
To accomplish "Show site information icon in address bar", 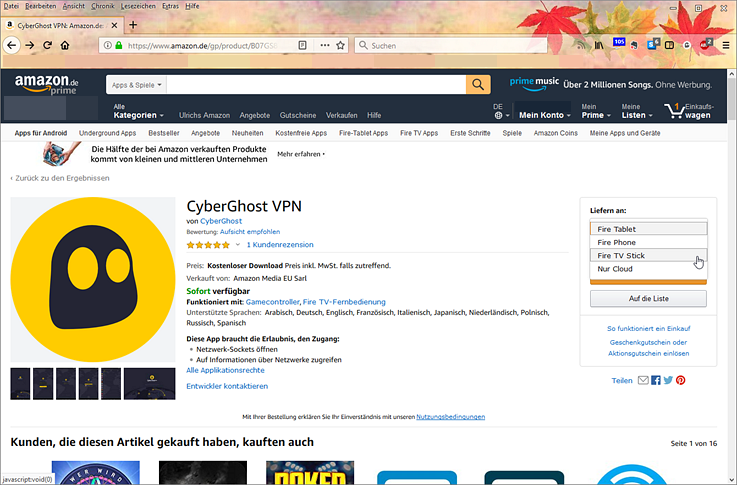I will (108, 46).
